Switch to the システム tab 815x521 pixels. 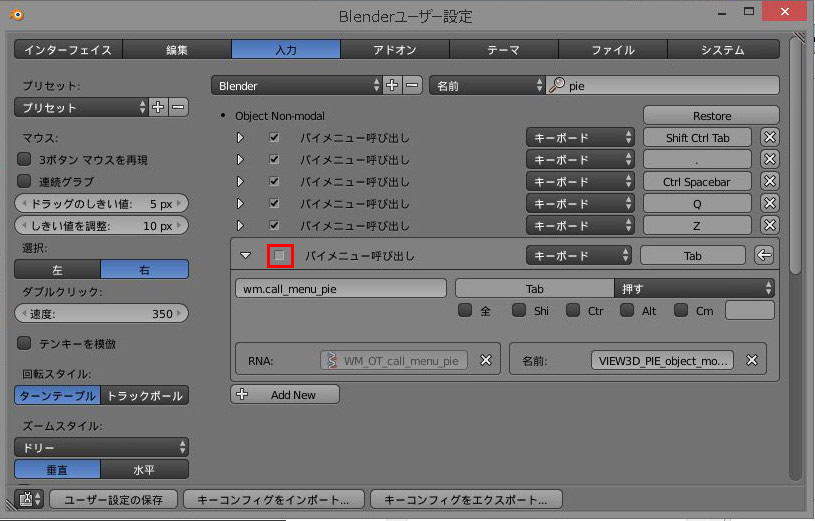[723, 49]
